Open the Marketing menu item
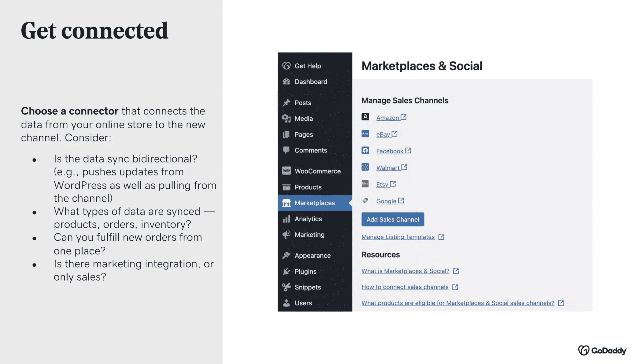Screen dimensions: 633x364 pos(315,235)
